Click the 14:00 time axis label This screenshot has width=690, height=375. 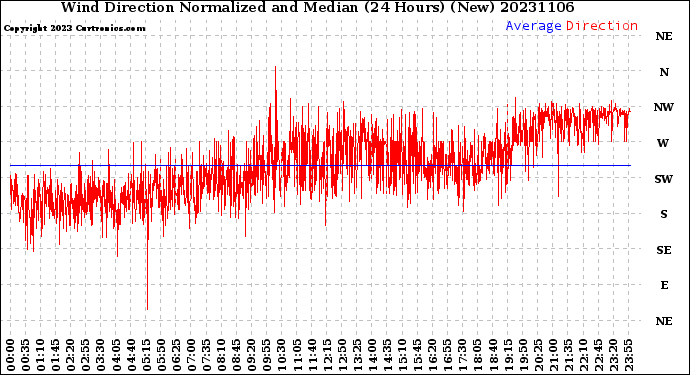coord(372,355)
